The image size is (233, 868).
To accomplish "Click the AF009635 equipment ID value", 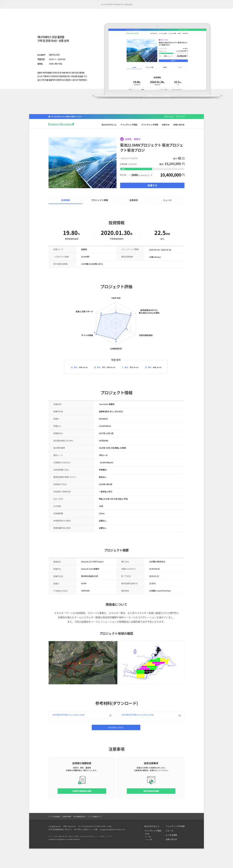I will (x=103, y=419).
